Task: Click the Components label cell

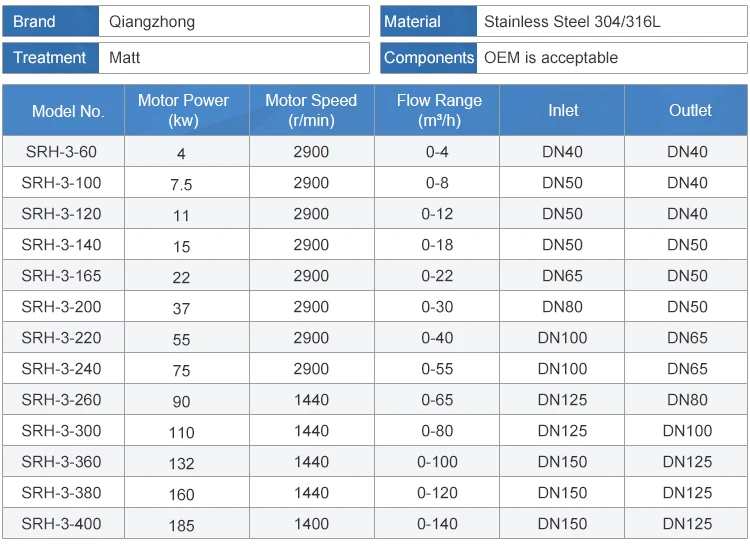Action: coord(429,58)
